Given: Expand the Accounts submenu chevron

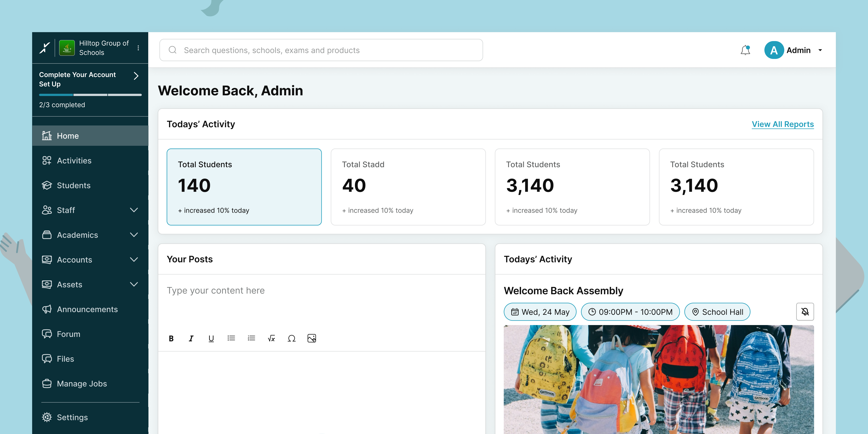Looking at the screenshot, I should 134,259.
